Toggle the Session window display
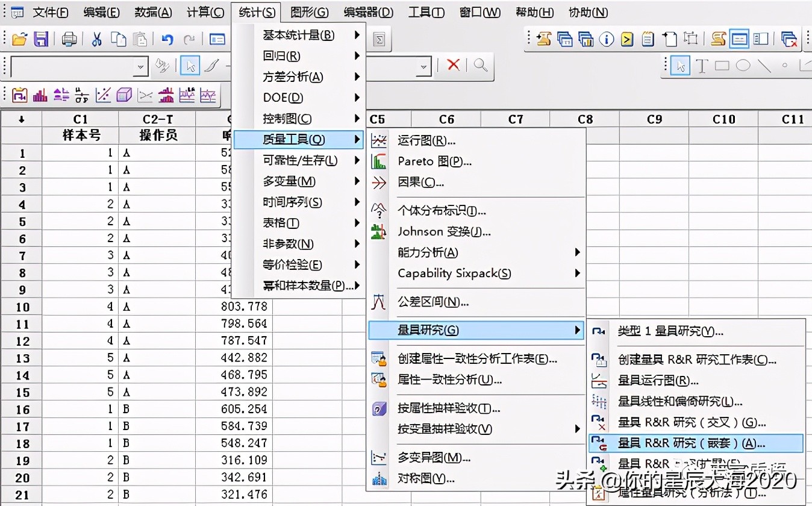 pyautogui.click(x=739, y=39)
